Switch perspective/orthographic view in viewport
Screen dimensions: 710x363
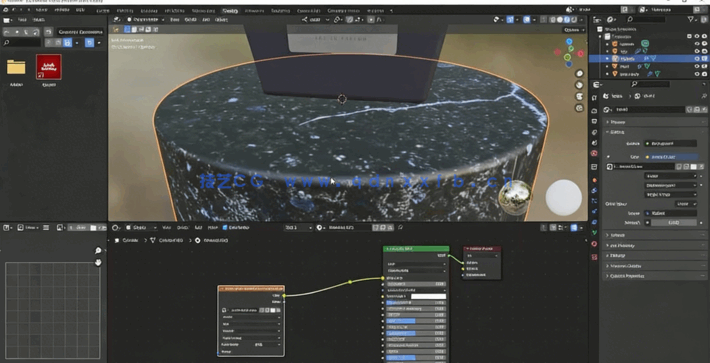(580, 108)
